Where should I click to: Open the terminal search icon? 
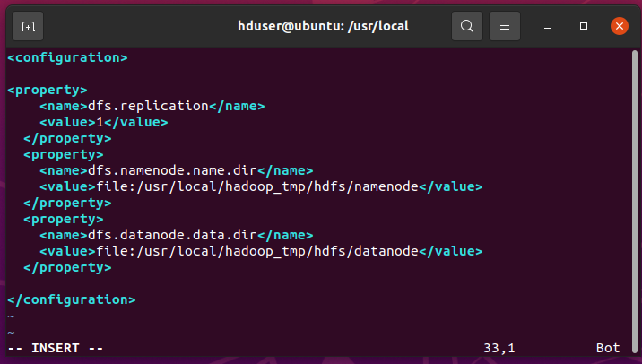467,26
